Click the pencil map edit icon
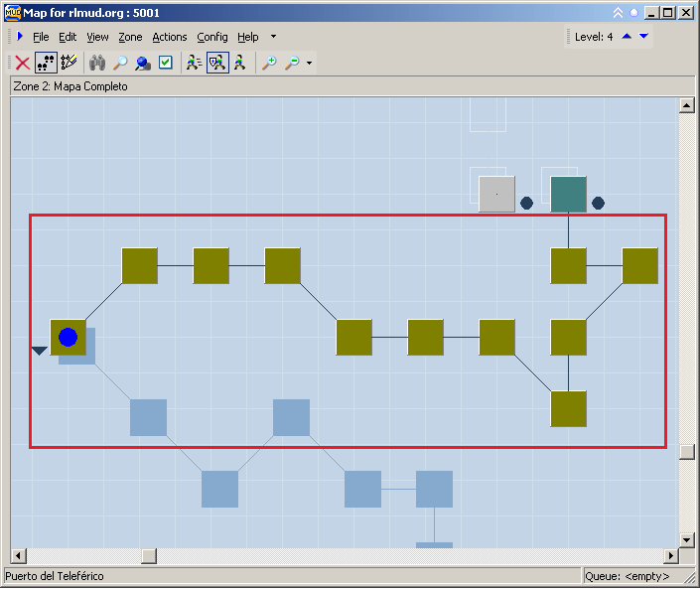 tap(69, 63)
